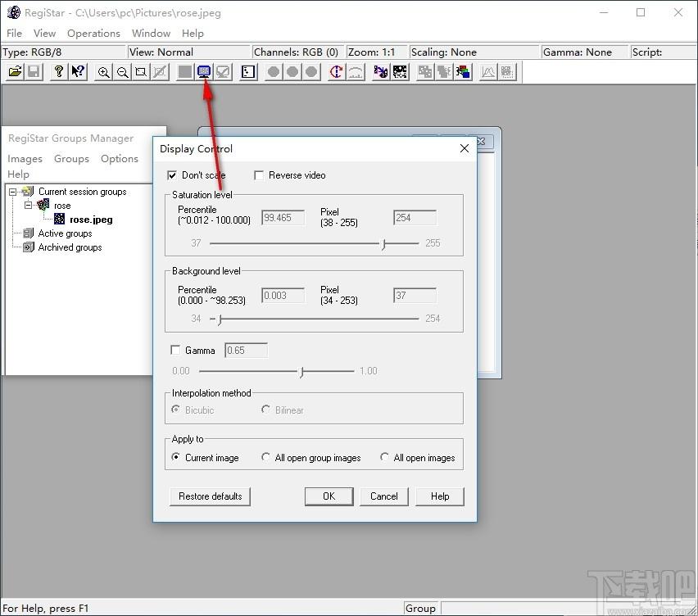Click OK in Display Control dialog
The height and width of the screenshot is (616, 698).
tap(329, 496)
